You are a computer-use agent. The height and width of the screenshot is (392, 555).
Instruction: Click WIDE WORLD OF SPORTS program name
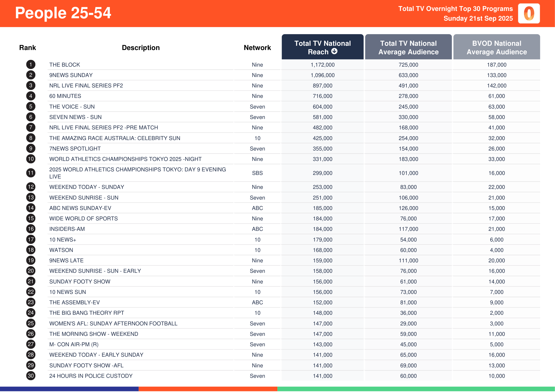83,219
